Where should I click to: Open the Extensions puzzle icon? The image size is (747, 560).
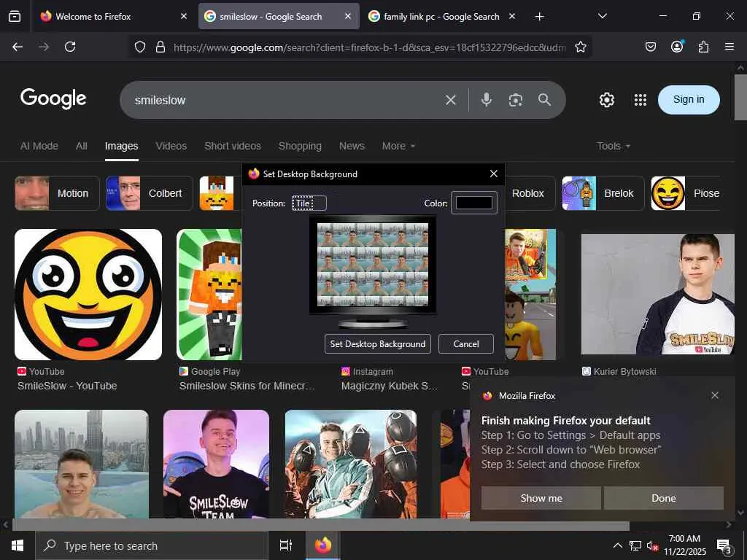coord(703,47)
